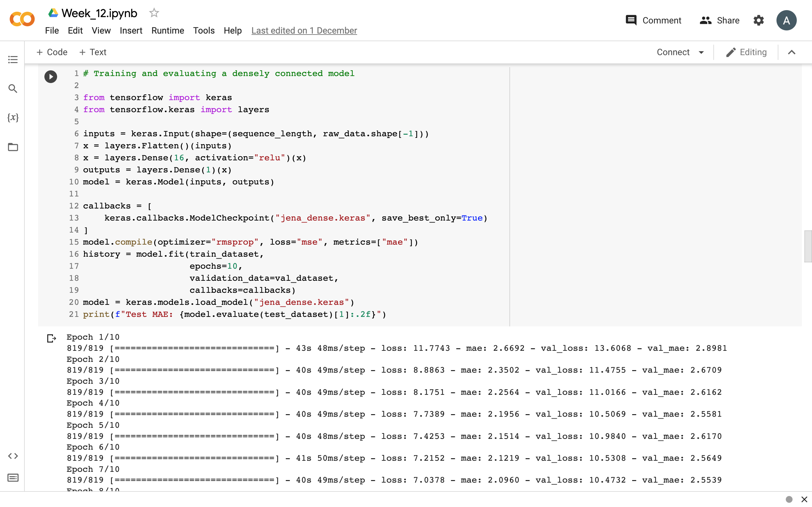Open the code snippets panel

pyautogui.click(x=13, y=455)
